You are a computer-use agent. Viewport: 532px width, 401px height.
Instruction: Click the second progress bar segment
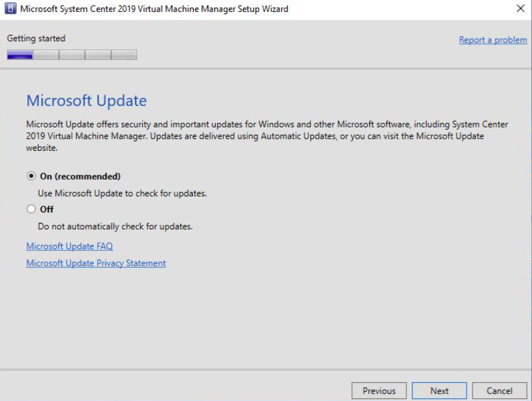click(46, 55)
